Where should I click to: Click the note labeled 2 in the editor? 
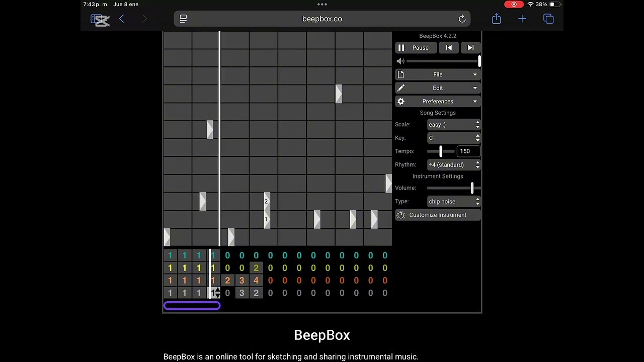click(x=267, y=202)
